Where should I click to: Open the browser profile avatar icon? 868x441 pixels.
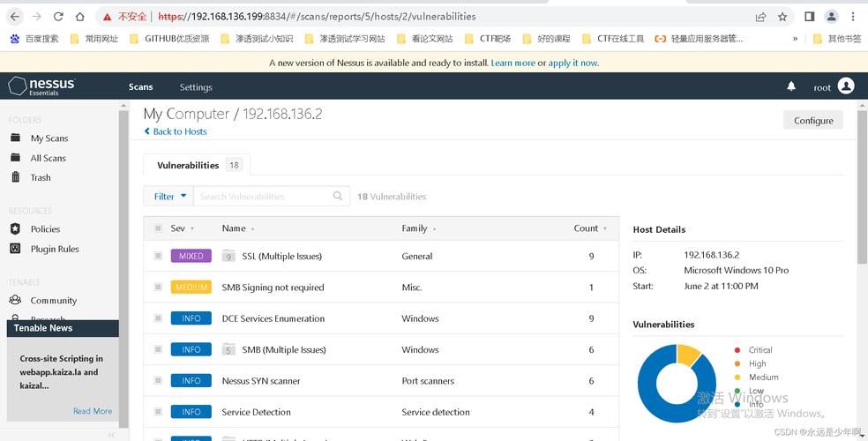coord(832,17)
